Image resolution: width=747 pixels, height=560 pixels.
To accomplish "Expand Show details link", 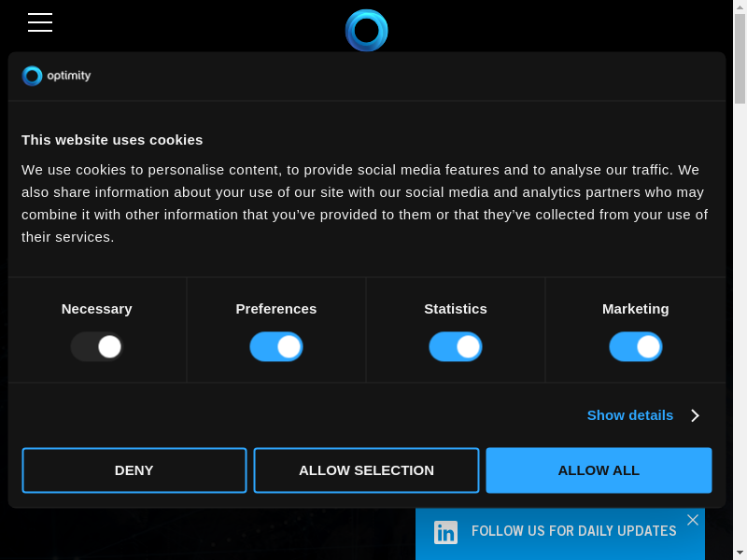I will pos(629,415).
